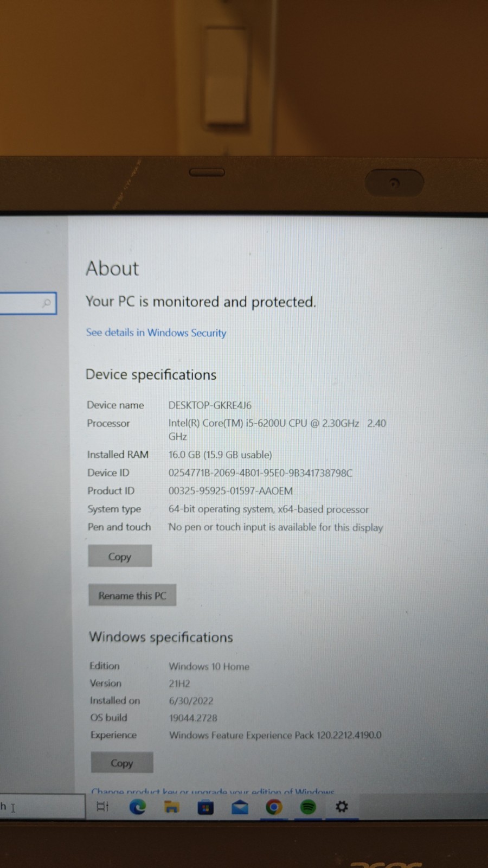Open the Mail app from the taskbar
Viewport: 488px width, 868px height.
(x=240, y=808)
